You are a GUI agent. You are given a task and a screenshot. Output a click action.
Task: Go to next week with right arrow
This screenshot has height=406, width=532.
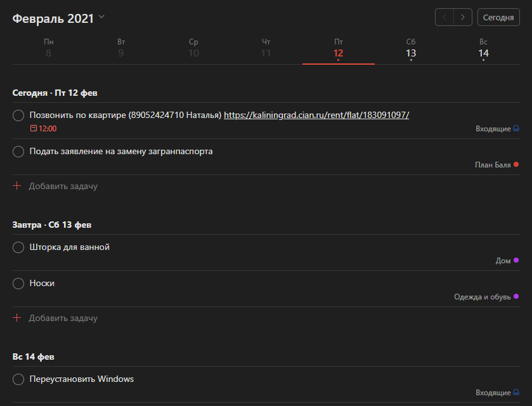(464, 17)
